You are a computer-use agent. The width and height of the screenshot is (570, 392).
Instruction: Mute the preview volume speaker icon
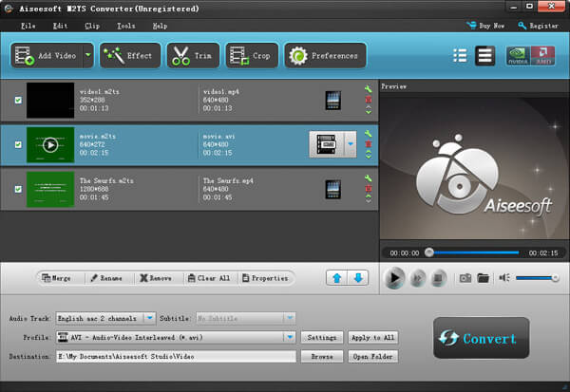(505, 278)
